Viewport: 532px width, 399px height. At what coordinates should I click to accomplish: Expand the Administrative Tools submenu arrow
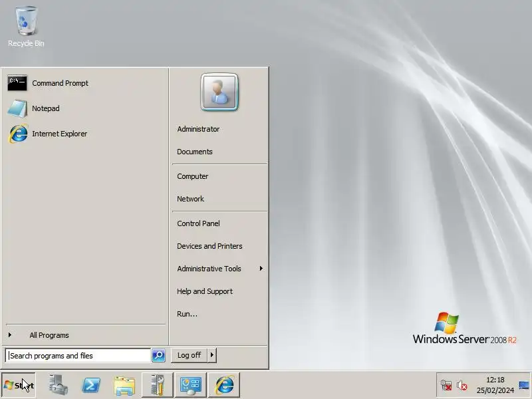(261, 269)
